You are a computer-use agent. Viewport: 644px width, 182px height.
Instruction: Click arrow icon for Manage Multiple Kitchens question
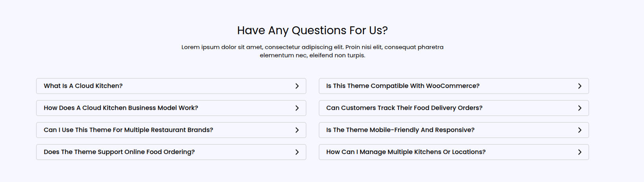point(580,152)
